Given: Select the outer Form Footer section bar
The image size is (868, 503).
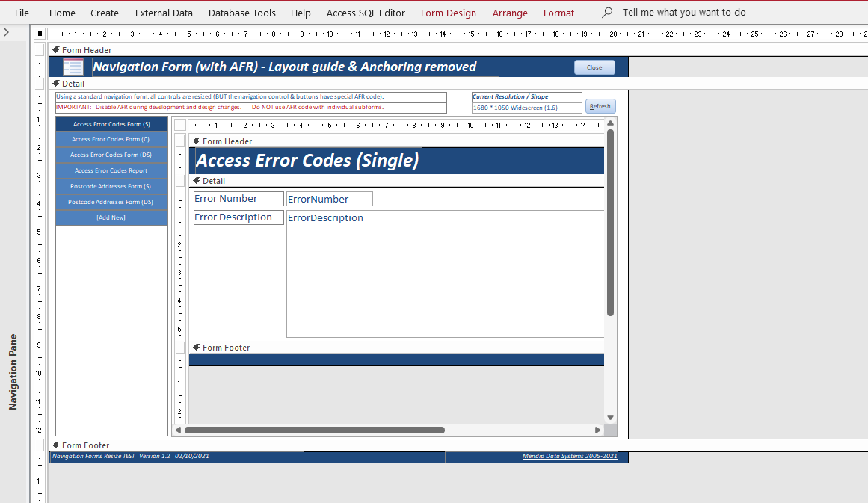Looking at the screenshot, I should [x=458, y=445].
